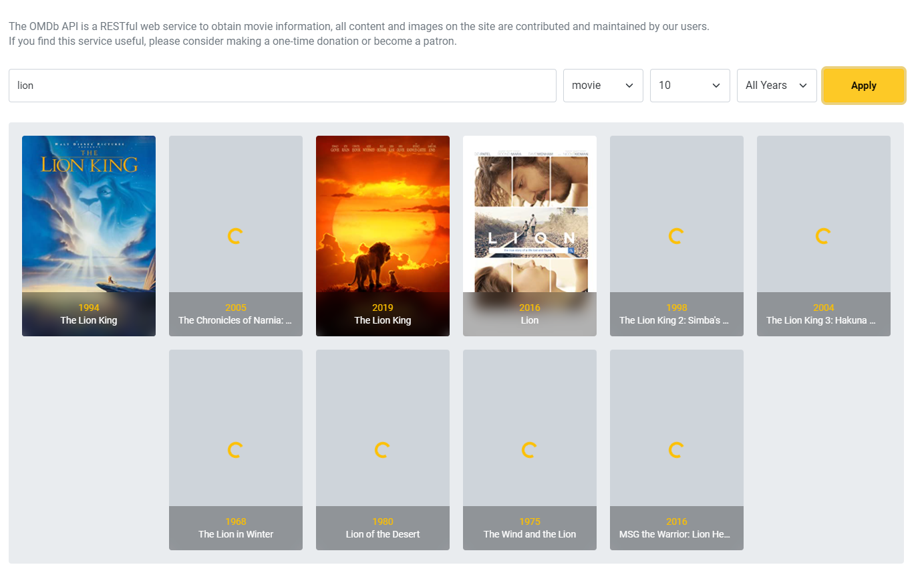Click the loading spinner on The Wind and the Lion card

point(529,450)
